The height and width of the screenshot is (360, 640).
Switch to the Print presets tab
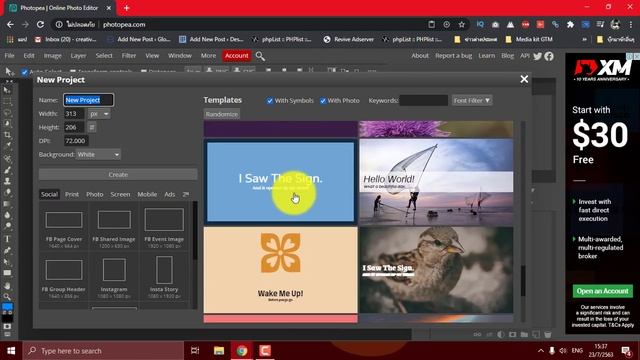[72, 194]
